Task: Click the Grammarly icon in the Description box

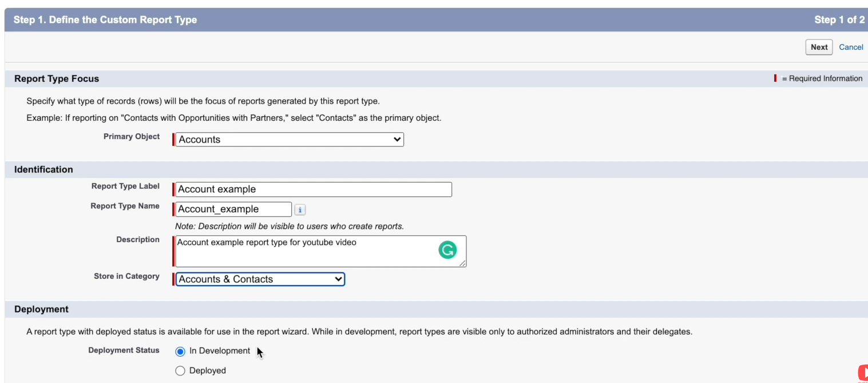Action: coord(448,250)
